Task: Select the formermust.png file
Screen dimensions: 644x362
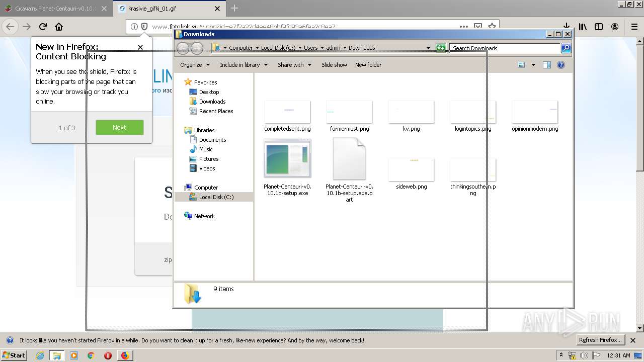Action: click(x=349, y=116)
